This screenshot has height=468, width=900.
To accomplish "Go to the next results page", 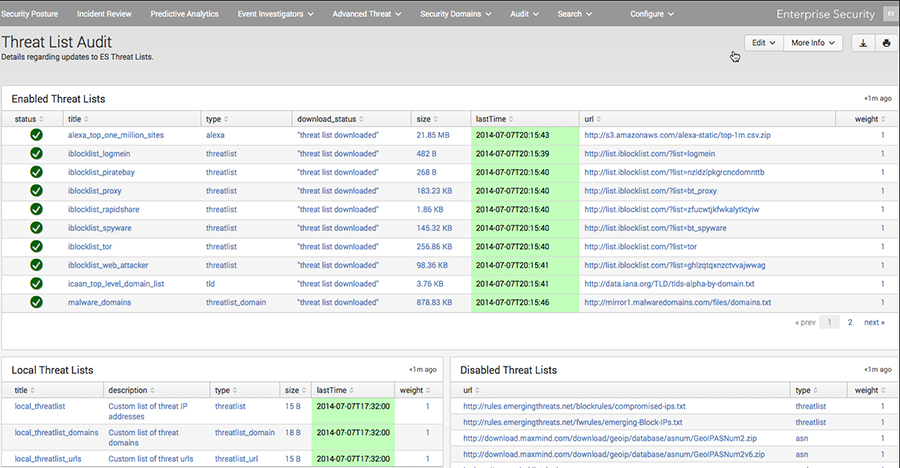I will click(x=873, y=323).
